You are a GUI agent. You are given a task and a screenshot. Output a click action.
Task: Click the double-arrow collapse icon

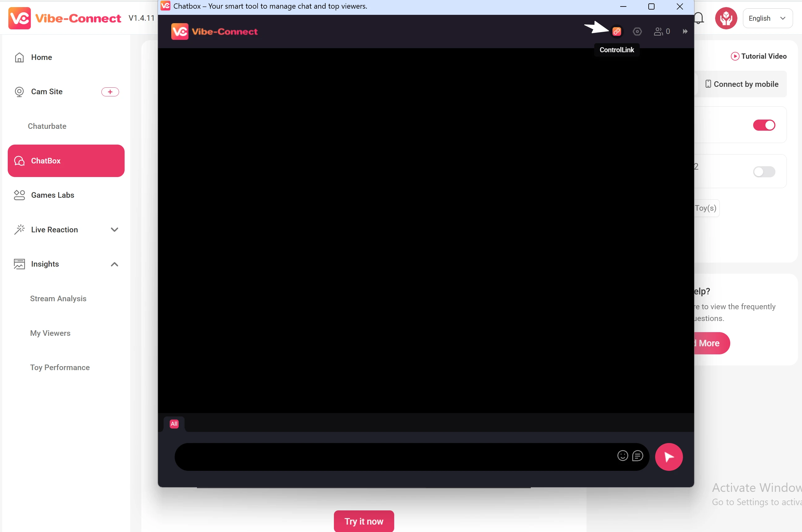click(x=685, y=32)
